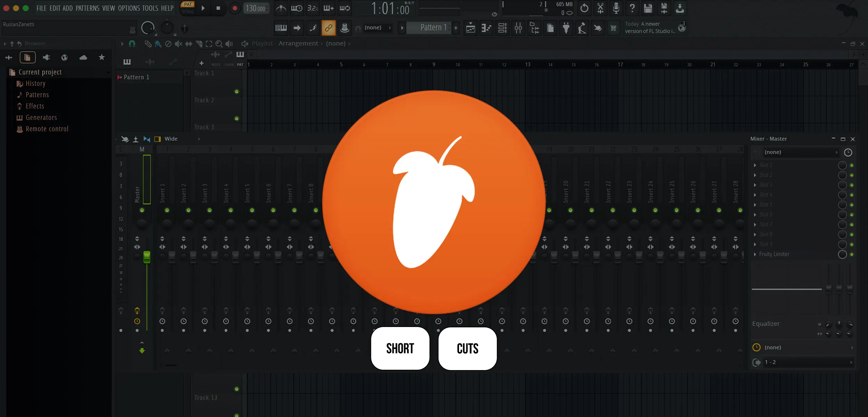Open toolbar (none) routing dropdown

(x=378, y=28)
